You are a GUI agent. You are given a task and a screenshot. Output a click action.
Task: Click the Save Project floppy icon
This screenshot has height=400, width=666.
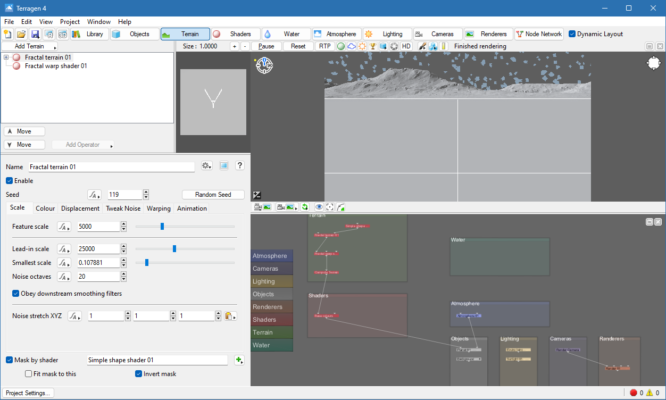coord(35,34)
